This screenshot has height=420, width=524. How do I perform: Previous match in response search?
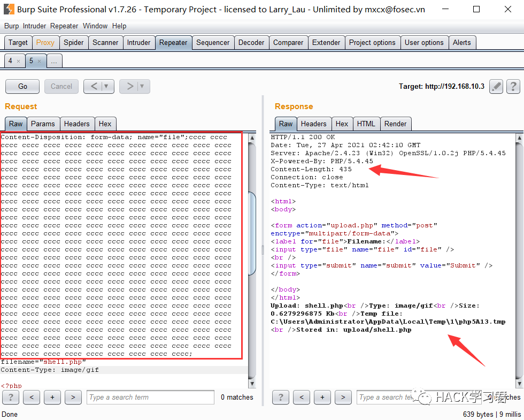tap(302, 397)
